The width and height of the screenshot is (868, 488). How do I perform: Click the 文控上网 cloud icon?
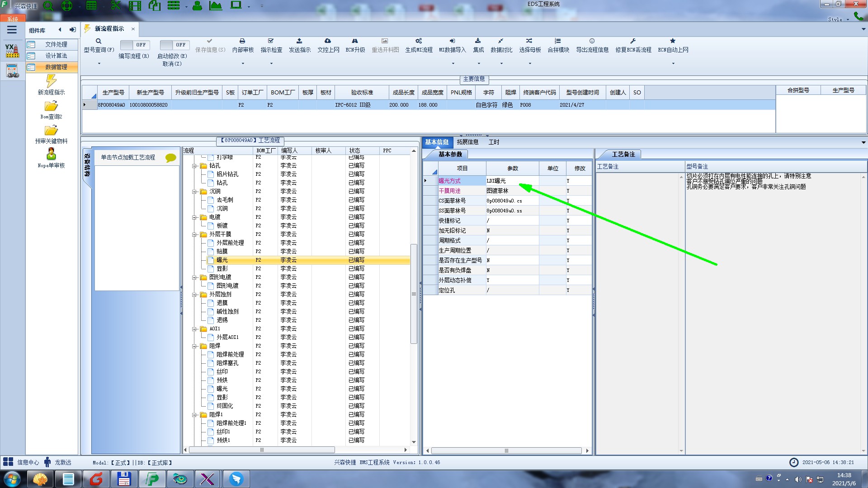pyautogui.click(x=328, y=41)
